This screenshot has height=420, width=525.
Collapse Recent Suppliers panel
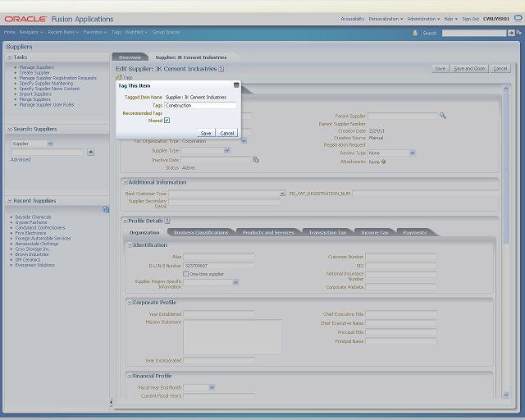point(10,201)
